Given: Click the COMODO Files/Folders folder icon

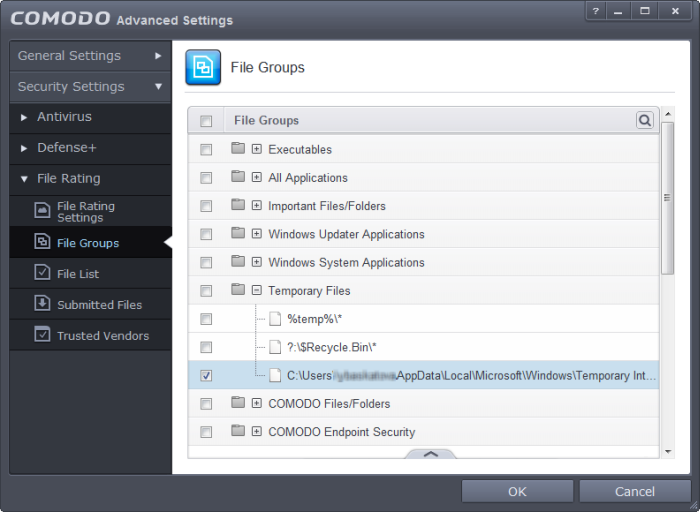Looking at the screenshot, I should click(238, 402).
